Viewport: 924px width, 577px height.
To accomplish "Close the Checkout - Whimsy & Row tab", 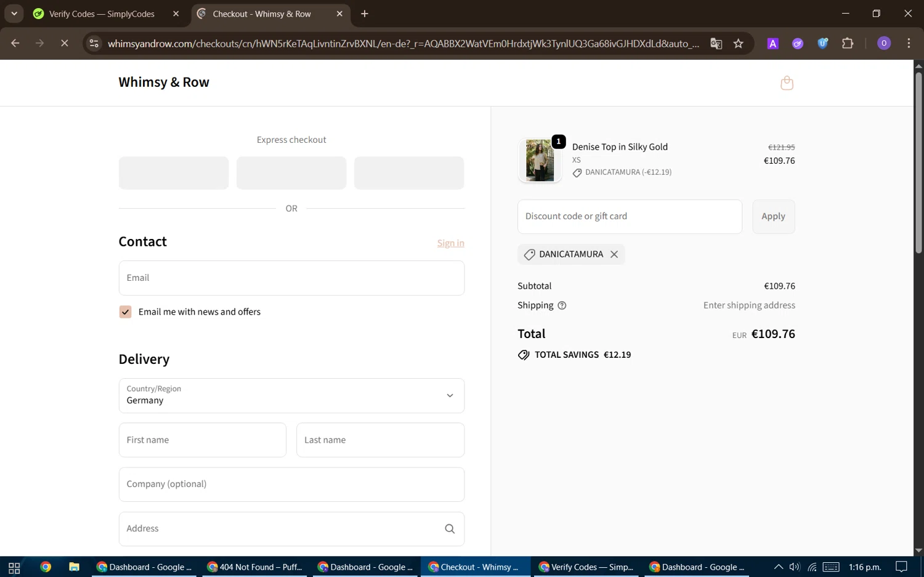I will [339, 14].
